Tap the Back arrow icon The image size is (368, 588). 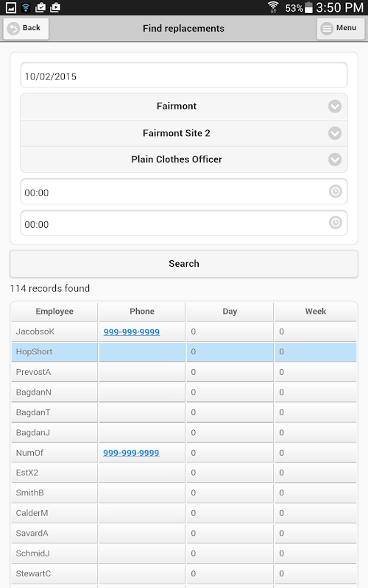(13, 29)
